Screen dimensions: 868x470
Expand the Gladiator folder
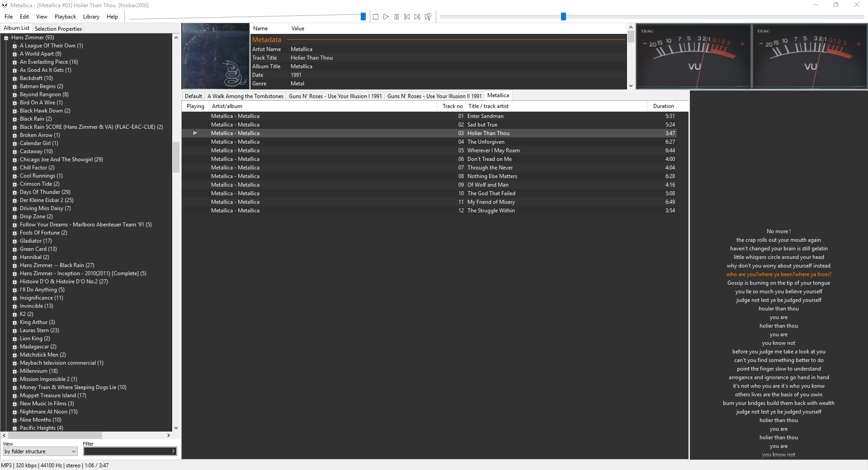click(14, 241)
